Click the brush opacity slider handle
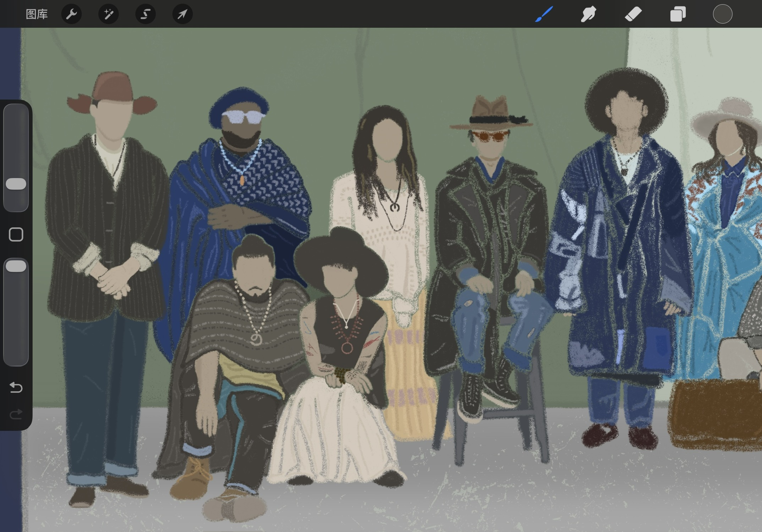The height and width of the screenshot is (532, 762). pyautogui.click(x=16, y=266)
